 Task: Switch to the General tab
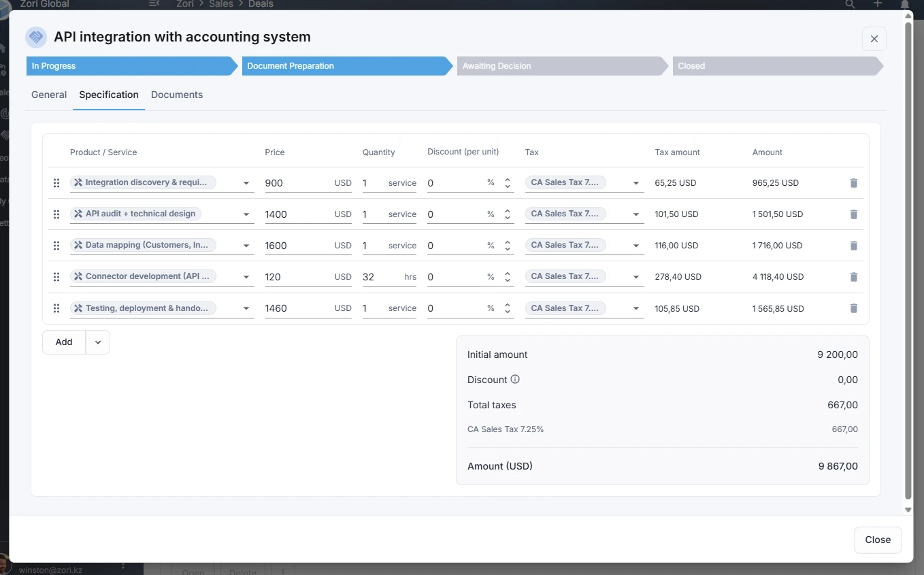tap(49, 95)
